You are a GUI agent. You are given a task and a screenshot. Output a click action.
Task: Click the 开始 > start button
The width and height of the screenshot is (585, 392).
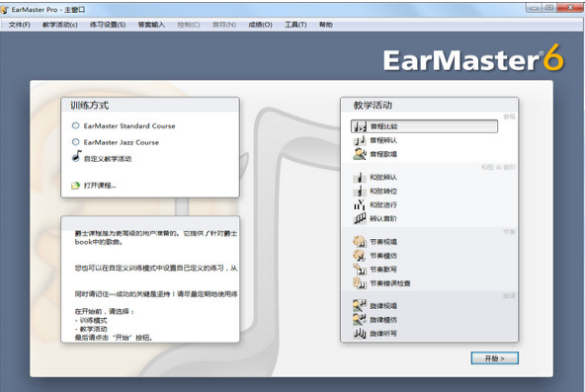tap(495, 358)
